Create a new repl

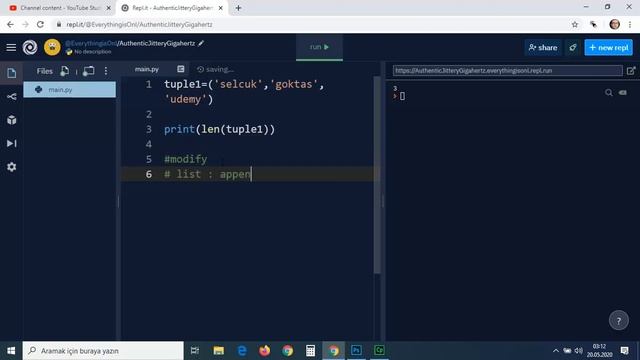click(x=609, y=48)
